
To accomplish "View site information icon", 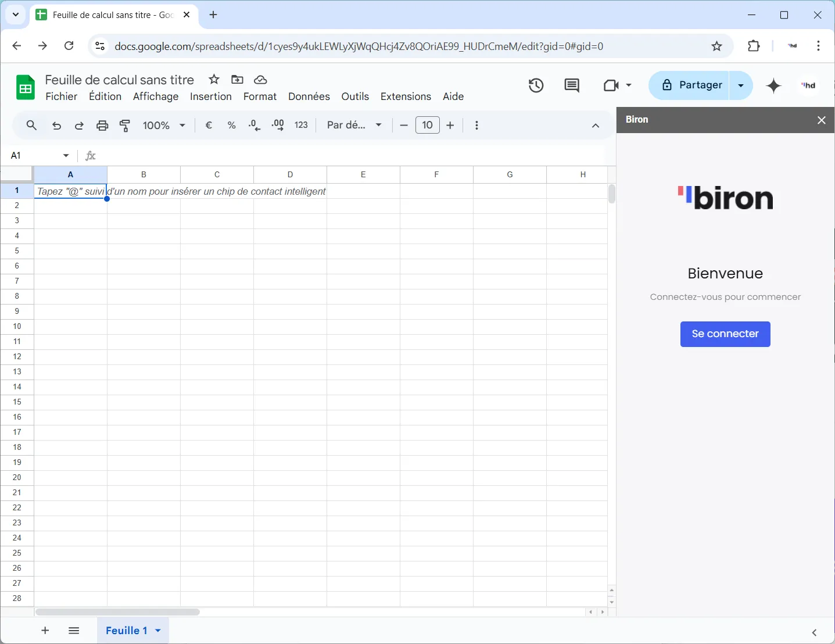I will [100, 46].
